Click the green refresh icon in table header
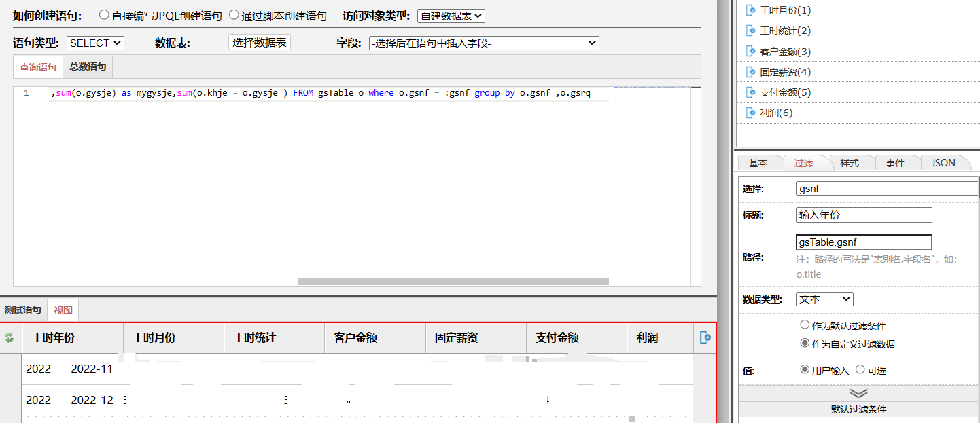980x423 pixels. pyautogui.click(x=10, y=337)
